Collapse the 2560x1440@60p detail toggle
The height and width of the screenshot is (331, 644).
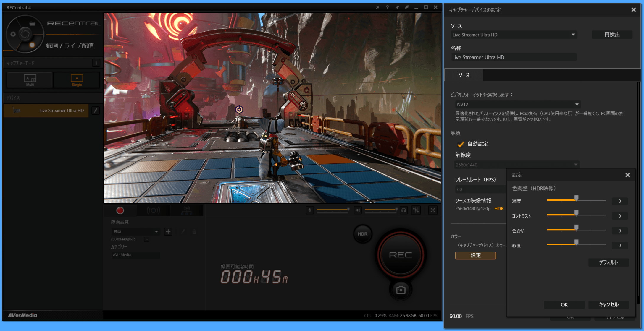click(146, 239)
